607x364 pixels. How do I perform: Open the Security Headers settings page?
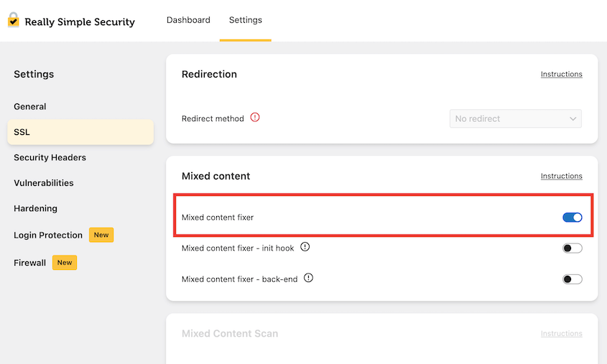pyautogui.click(x=50, y=157)
